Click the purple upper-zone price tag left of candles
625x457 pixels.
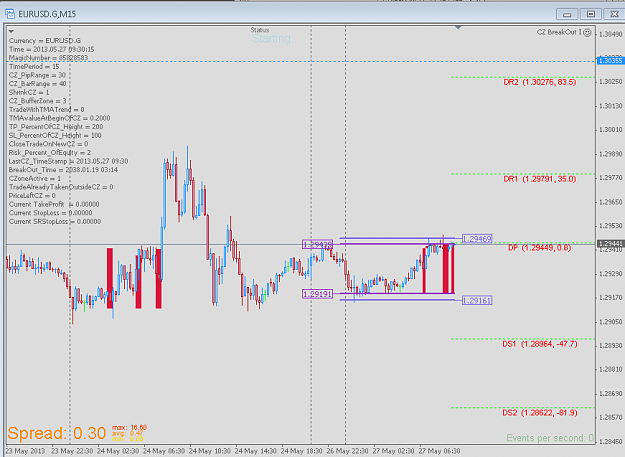[317, 245]
